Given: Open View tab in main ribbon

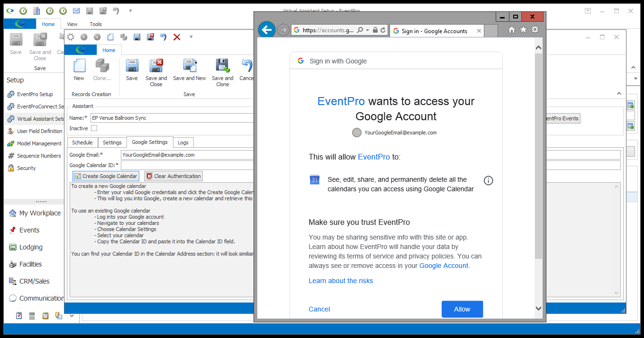Looking at the screenshot, I should click(x=72, y=24).
